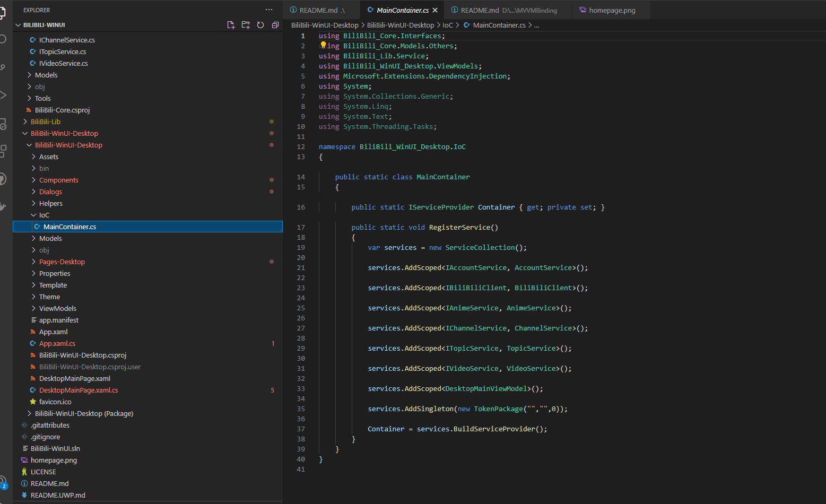Click IServiceProvider on code line 16
826x504 pixels.
[441, 207]
